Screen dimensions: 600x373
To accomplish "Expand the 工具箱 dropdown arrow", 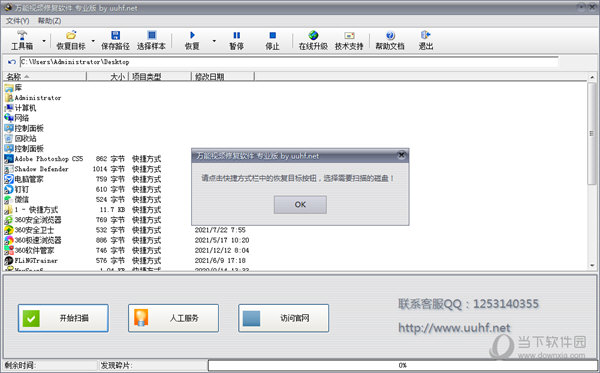I will click(44, 41).
